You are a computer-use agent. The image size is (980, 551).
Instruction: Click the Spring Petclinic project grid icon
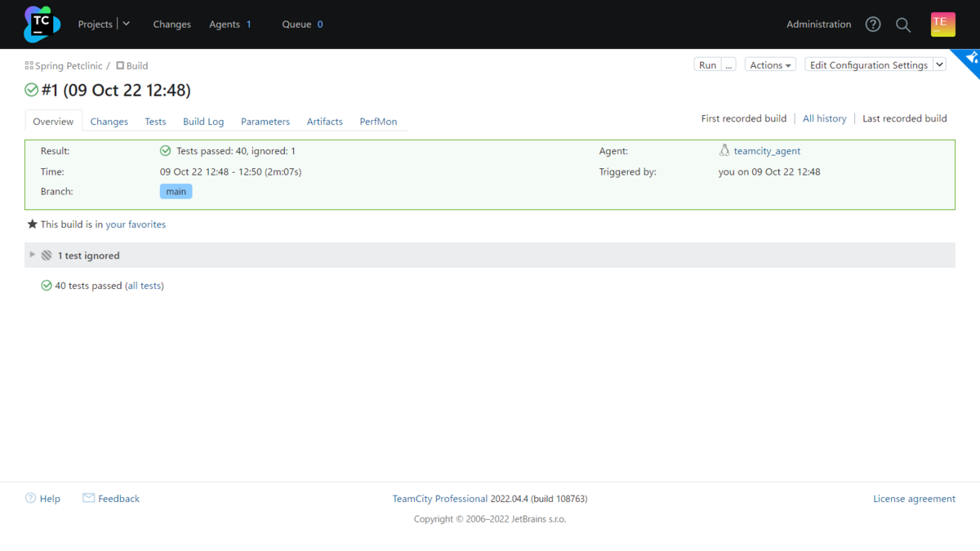pos(29,65)
